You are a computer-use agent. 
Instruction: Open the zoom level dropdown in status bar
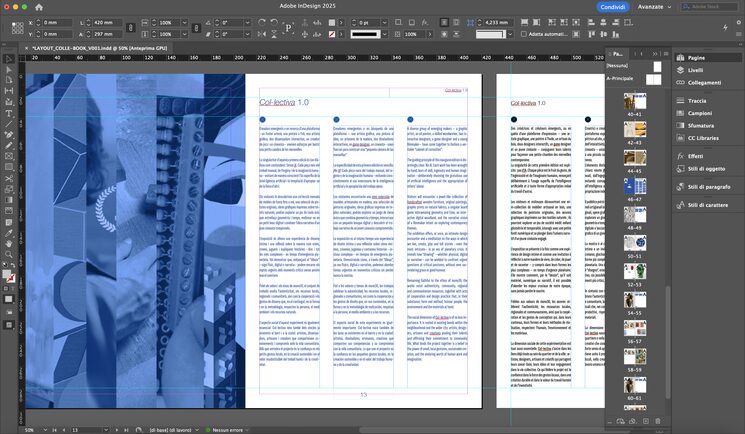(45, 430)
